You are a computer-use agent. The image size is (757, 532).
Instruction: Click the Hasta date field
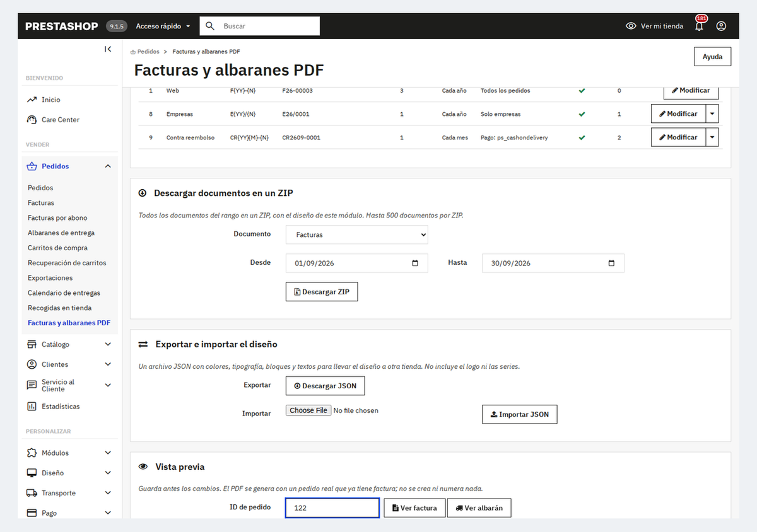[x=553, y=263]
